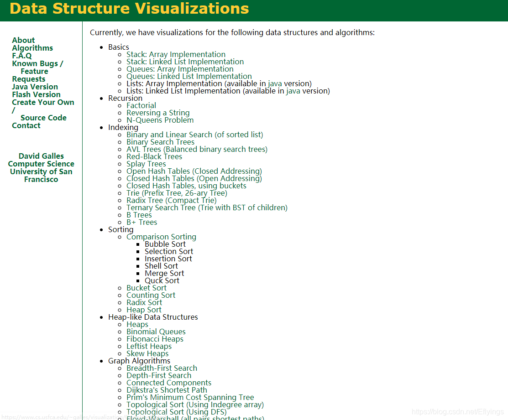Open Known Bugs / Feature Requests link

click(x=37, y=71)
